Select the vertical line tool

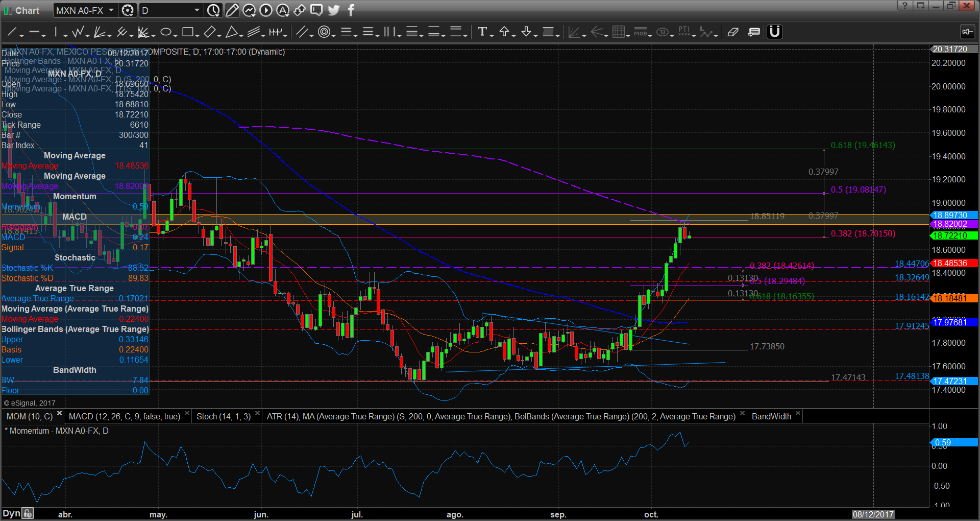coord(56,32)
